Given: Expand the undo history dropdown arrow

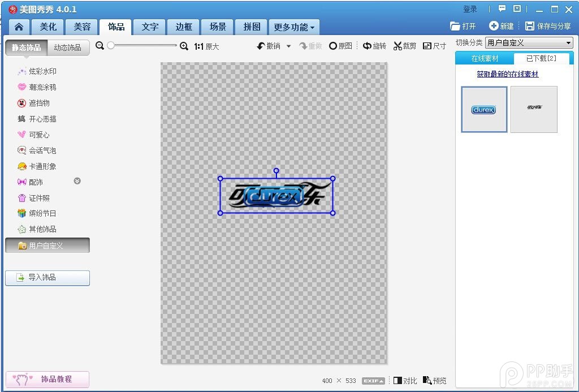Looking at the screenshot, I should 288,46.
